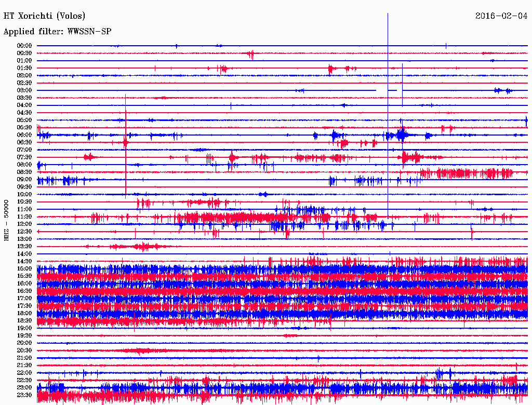Image resolution: width=532 pixels, height=405 pixels.
Task: Select the 10:30 time label
Action: pyautogui.click(x=24, y=201)
